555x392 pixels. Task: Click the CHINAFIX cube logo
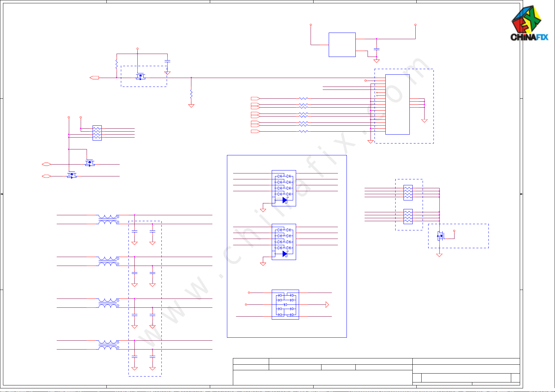[529, 23]
